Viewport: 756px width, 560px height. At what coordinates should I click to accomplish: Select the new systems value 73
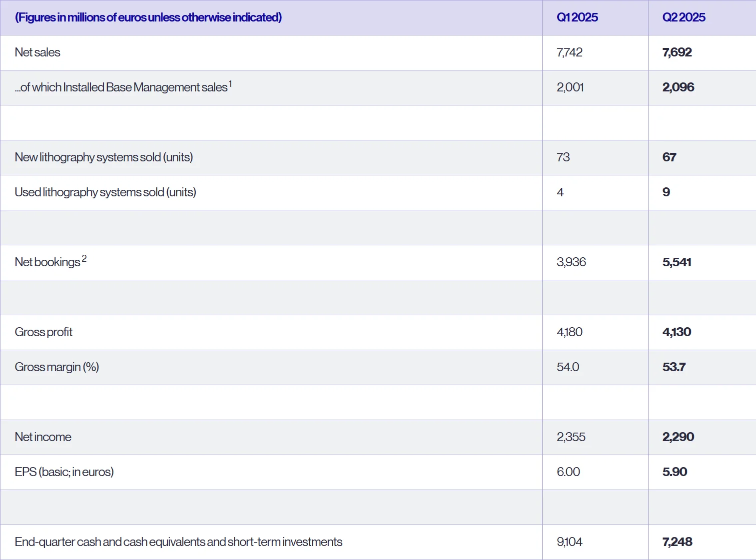563,157
